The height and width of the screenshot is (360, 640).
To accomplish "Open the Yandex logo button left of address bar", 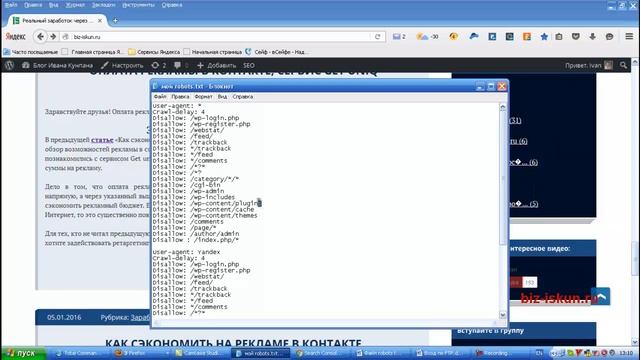I will 16,36.
